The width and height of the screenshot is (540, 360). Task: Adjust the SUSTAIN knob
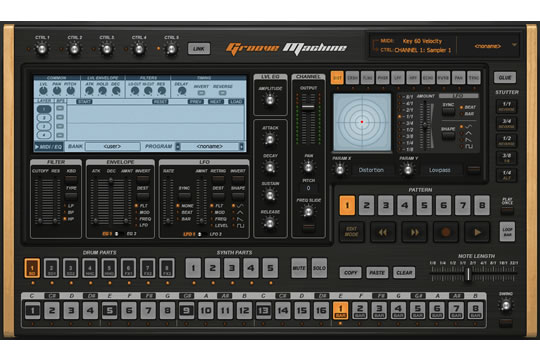(270, 195)
